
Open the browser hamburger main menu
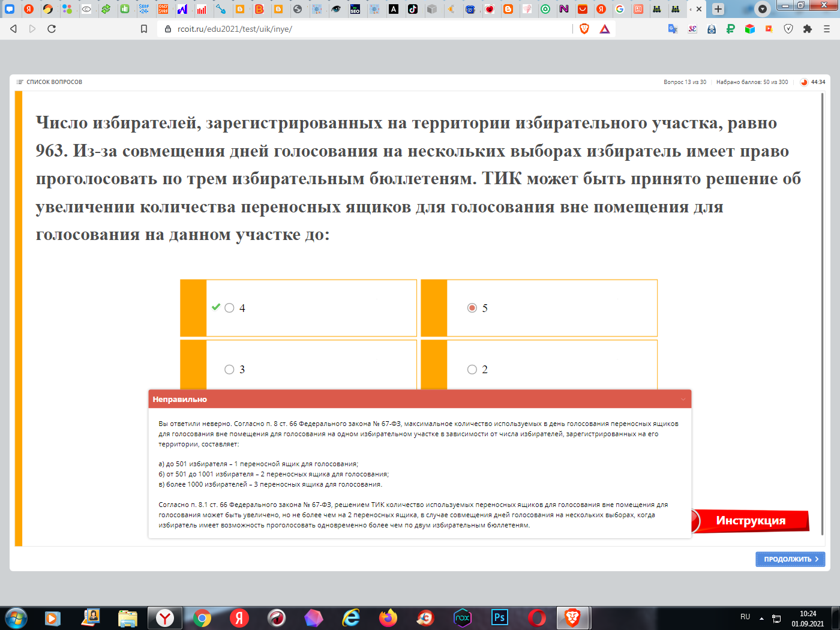(x=827, y=29)
